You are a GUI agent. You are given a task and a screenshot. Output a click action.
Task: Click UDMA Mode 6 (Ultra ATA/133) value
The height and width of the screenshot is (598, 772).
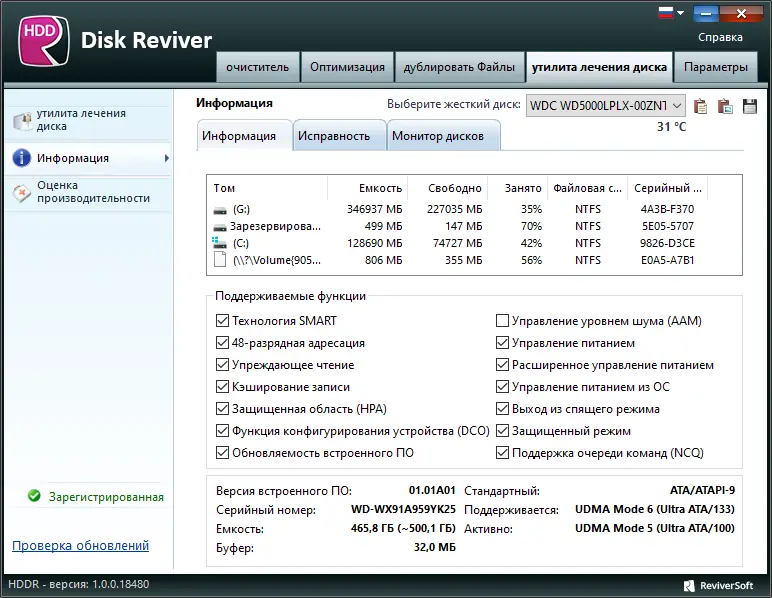click(x=655, y=509)
